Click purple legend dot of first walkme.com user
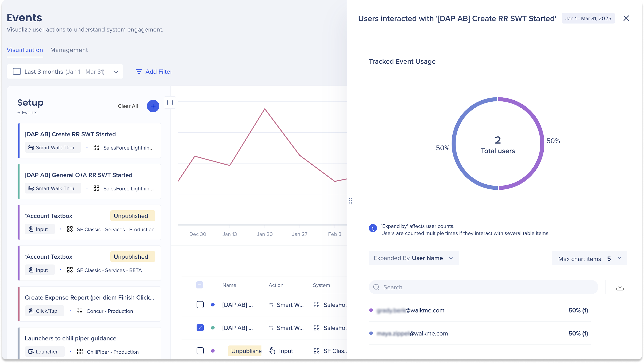 [371, 310]
